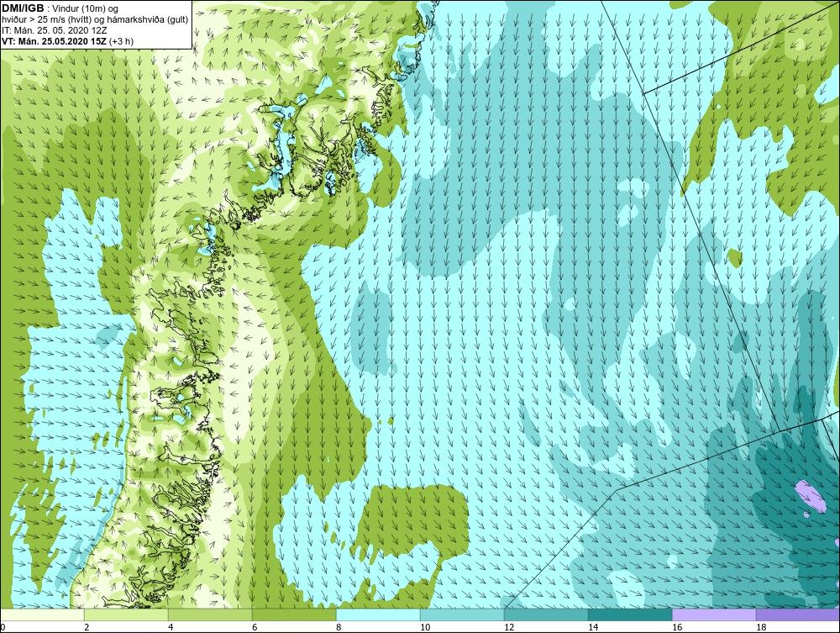Click the 'VT: Mán. 25.05.2020 15Z' line

tap(54, 40)
